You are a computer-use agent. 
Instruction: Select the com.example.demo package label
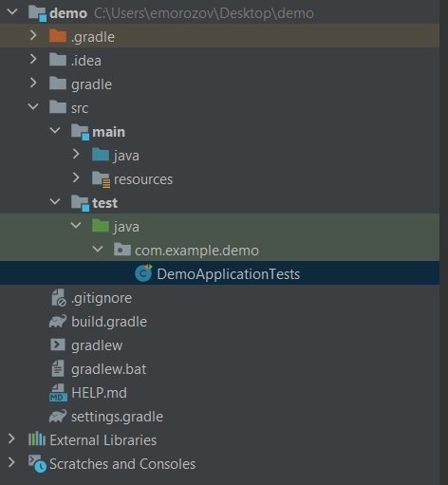196,251
